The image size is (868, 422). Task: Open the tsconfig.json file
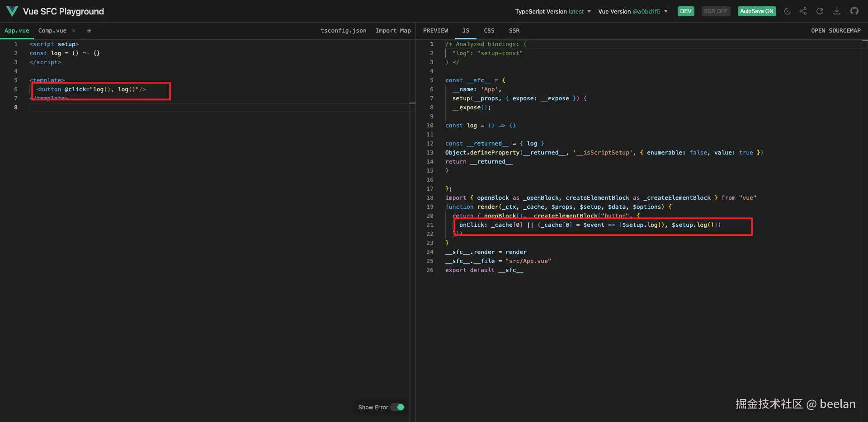point(343,31)
